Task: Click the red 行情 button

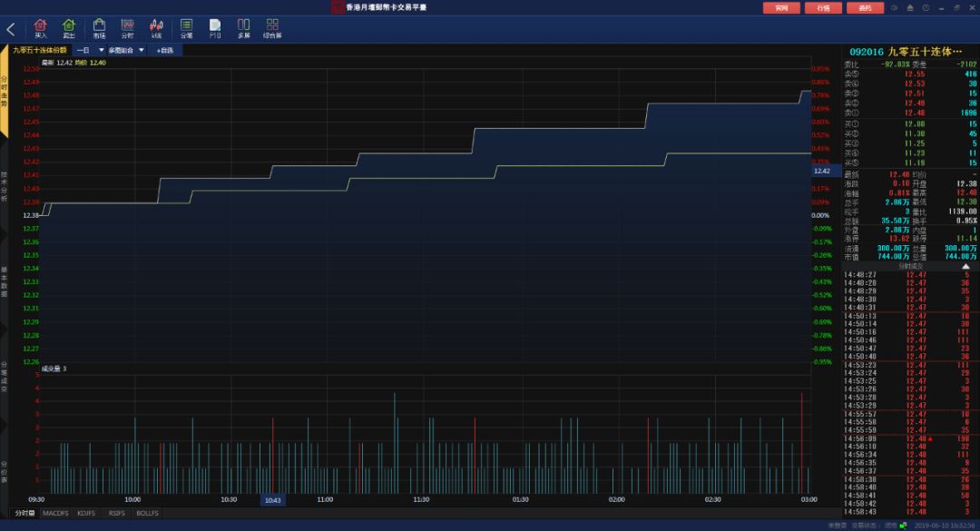Action: pos(824,8)
